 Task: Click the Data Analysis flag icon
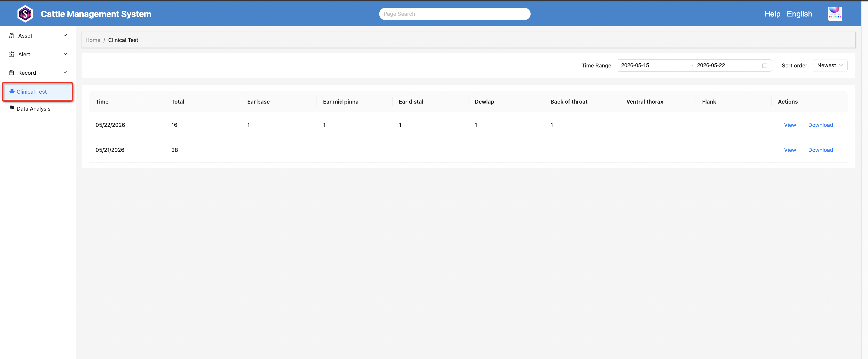click(x=12, y=108)
